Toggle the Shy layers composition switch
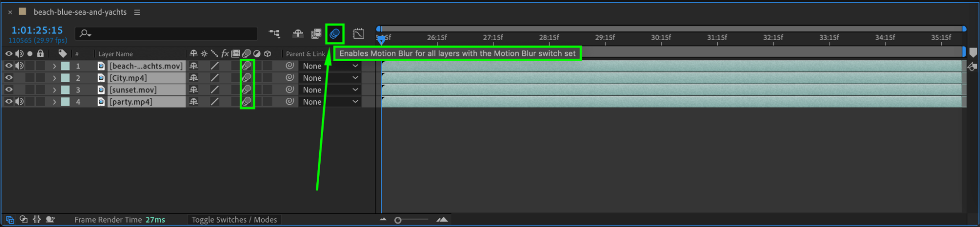The height and width of the screenshot is (227, 980). [x=298, y=34]
